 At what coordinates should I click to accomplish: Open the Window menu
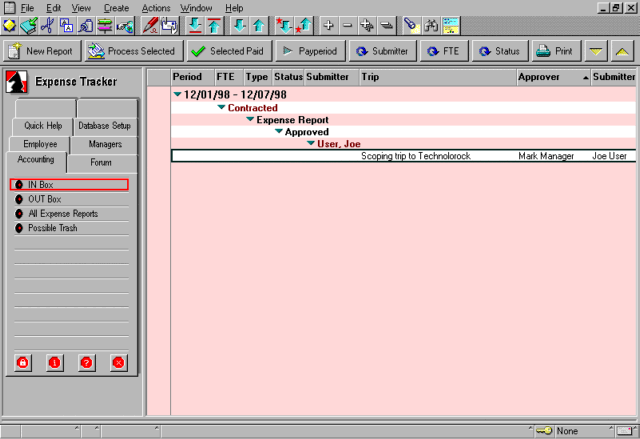click(x=196, y=8)
